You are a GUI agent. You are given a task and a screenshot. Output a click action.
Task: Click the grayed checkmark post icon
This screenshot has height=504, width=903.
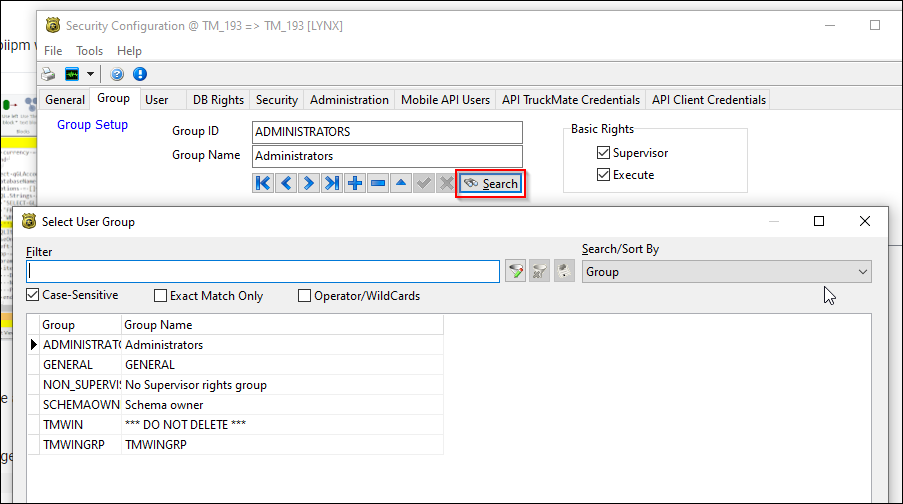(424, 184)
